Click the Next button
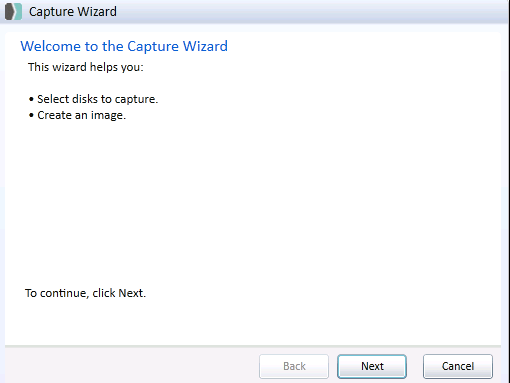Viewport: 510px width, 383px height. pos(372,366)
